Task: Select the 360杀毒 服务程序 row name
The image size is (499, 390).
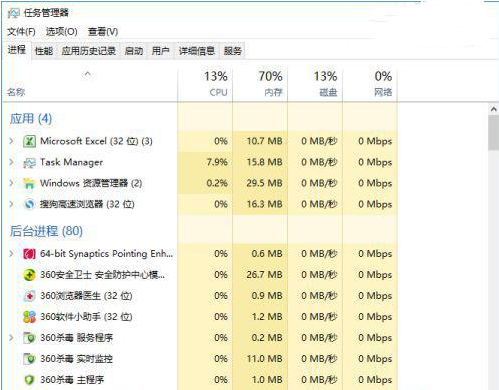Action: pyautogui.click(x=76, y=338)
